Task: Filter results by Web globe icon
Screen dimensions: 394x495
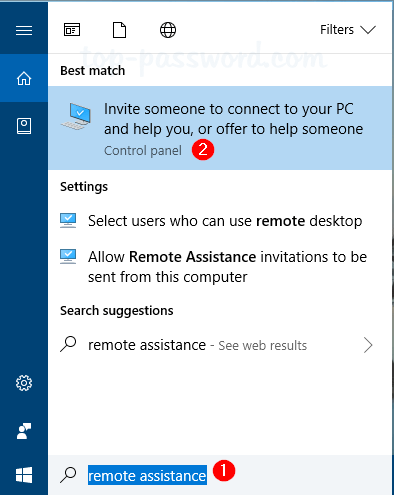Action: click(x=168, y=30)
